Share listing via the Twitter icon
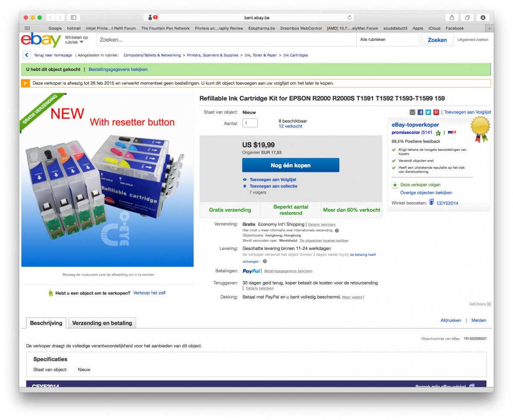The image size is (513, 420). [x=428, y=112]
